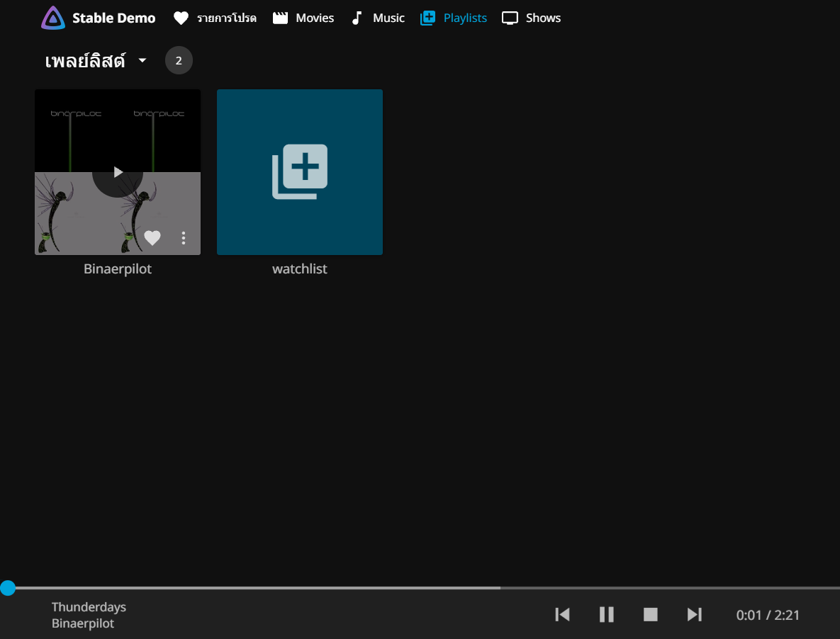The height and width of the screenshot is (639, 840).
Task: Click the Binaerpilot artist name in player bar
Action: (83, 623)
